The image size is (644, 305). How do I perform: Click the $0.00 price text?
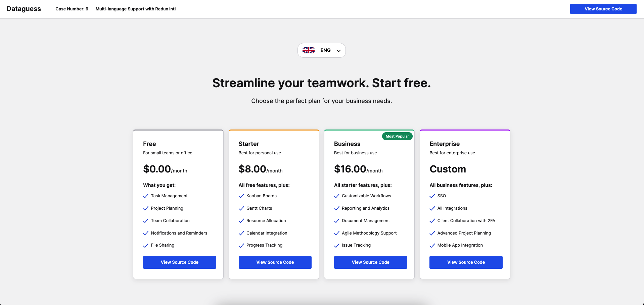click(157, 169)
